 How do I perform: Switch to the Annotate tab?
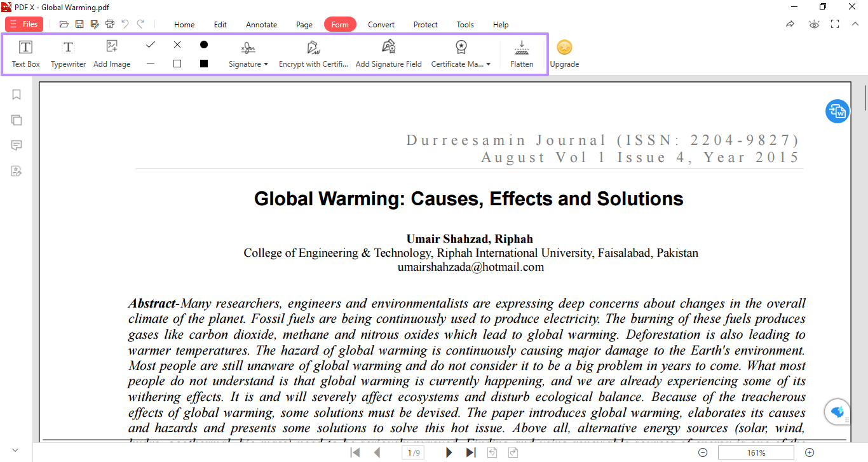tap(261, 24)
